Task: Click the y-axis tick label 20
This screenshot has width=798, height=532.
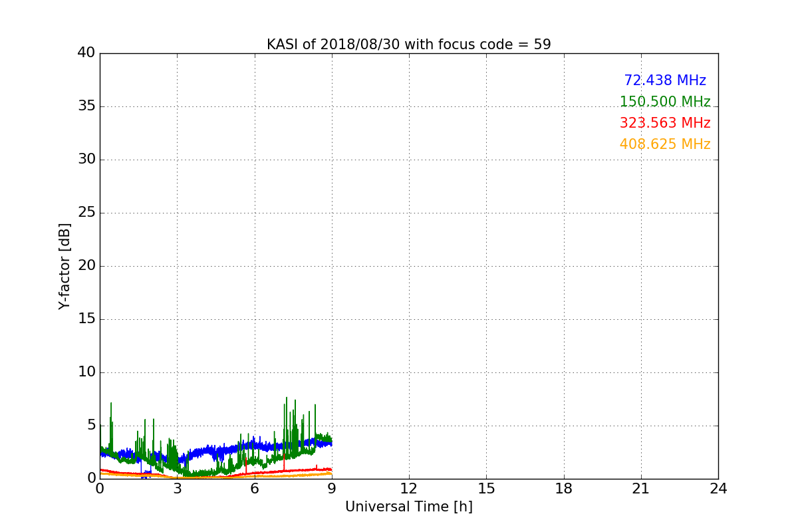Action: 86,266
